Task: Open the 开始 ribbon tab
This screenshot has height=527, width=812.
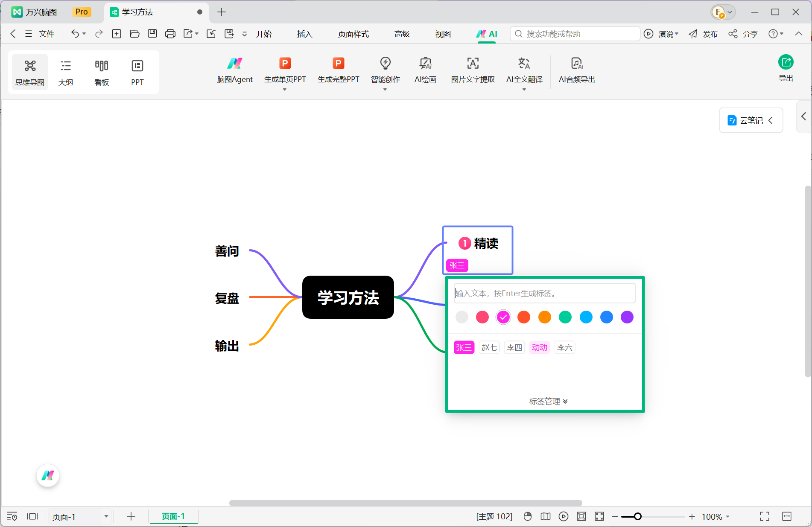Action: click(264, 34)
